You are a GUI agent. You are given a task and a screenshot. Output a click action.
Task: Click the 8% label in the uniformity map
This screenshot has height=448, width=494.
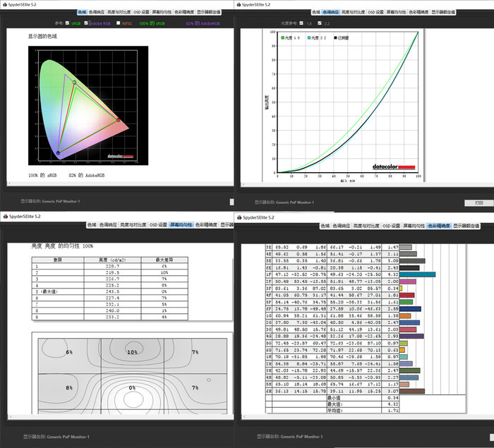tap(69, 388)
